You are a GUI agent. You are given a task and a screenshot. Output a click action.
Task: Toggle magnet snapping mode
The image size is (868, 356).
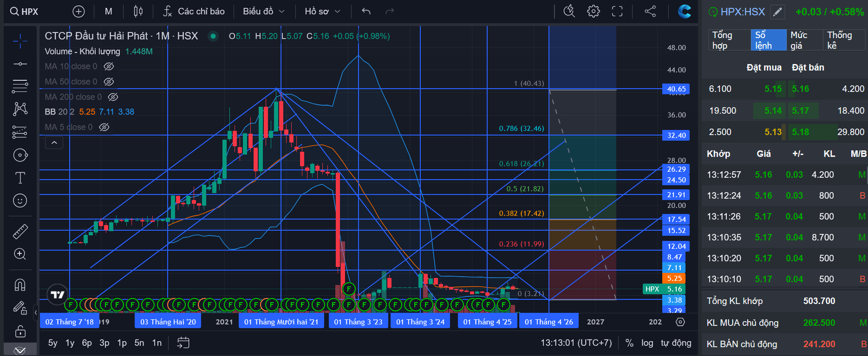tap(20, 285)
